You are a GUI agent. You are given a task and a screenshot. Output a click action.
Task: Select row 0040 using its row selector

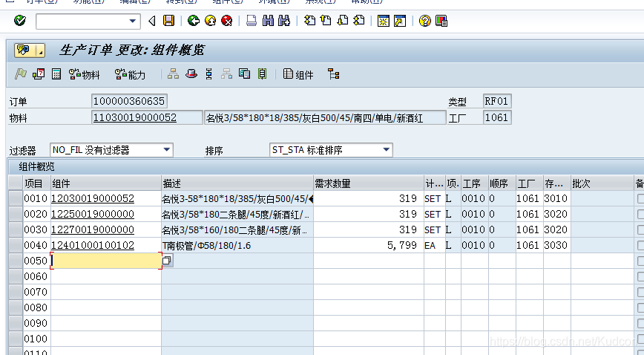16,246
